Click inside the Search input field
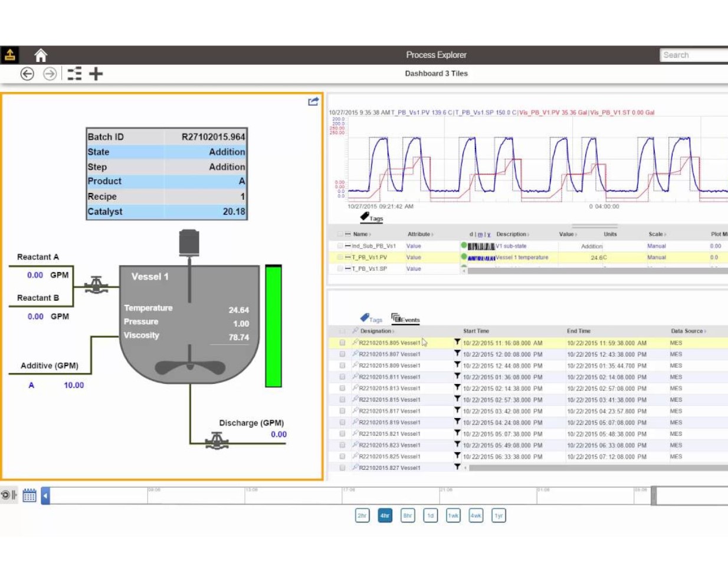 click(x=693, y=55)
